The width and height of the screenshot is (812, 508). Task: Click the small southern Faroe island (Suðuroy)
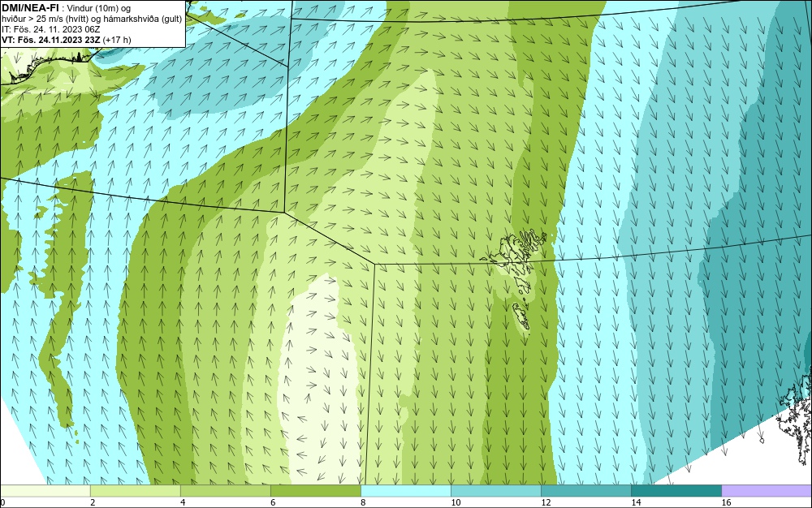pyautogui.click(x=521, y=317)
